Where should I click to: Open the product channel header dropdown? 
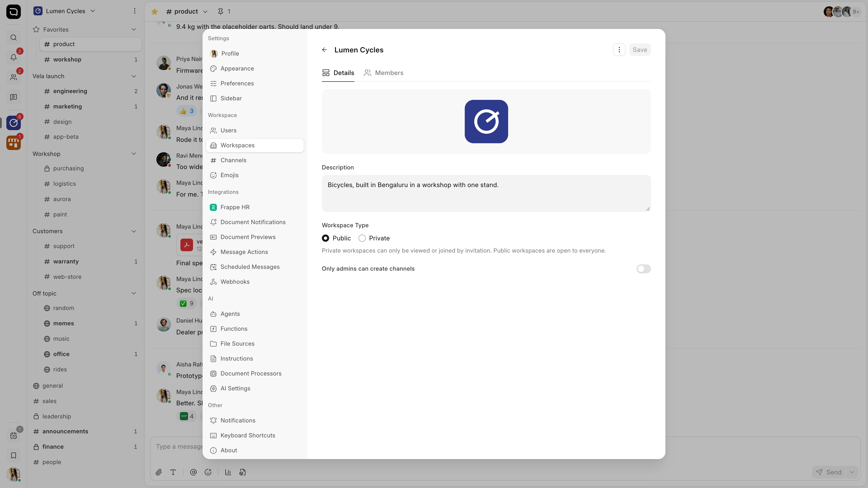click(205, 12)
